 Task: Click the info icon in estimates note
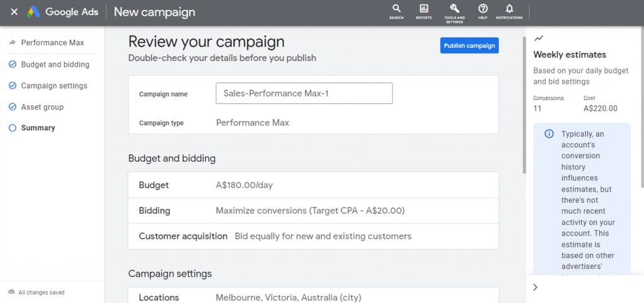coord(549,134)
